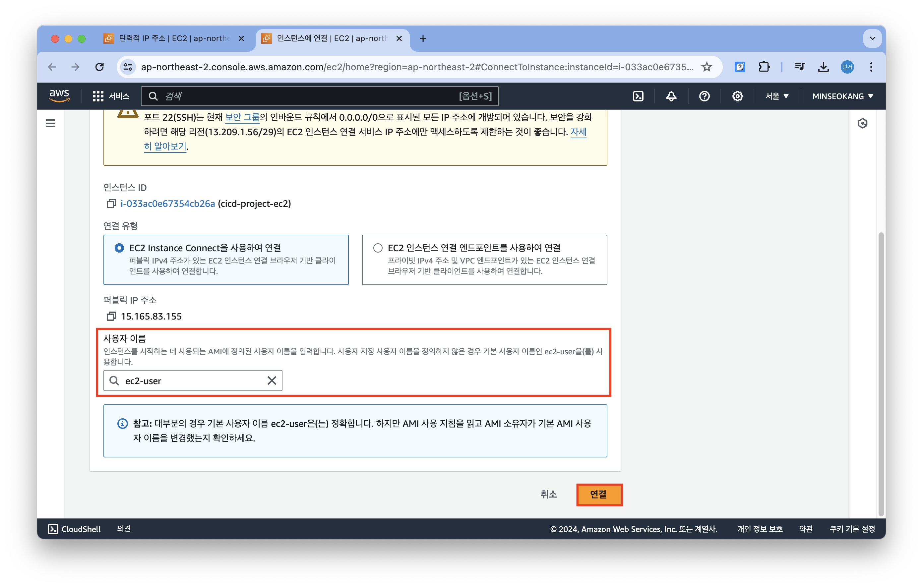Select EC2 Instance Connect radio option
The width and height of the screenshot is (923, 588).
(119, 248)
